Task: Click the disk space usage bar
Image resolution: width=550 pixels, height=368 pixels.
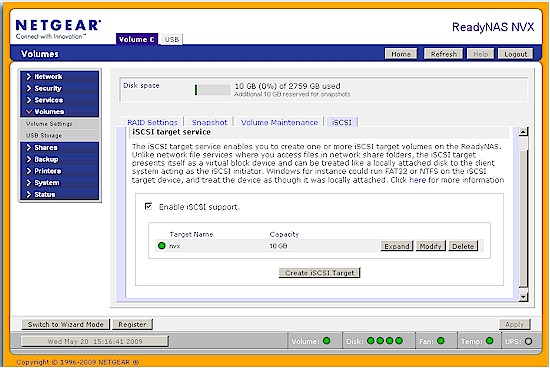Action: point(213,90)
